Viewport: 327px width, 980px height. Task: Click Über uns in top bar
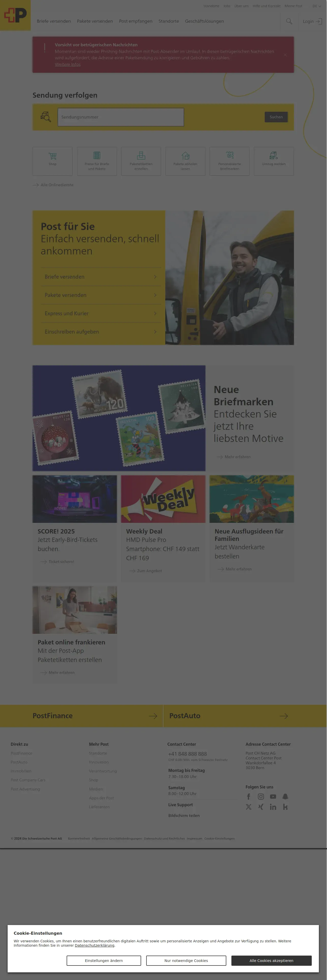tap(242, 6)
